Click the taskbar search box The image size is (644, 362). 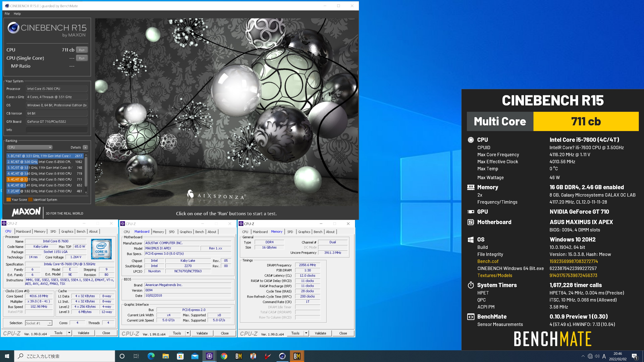(65, 356)
